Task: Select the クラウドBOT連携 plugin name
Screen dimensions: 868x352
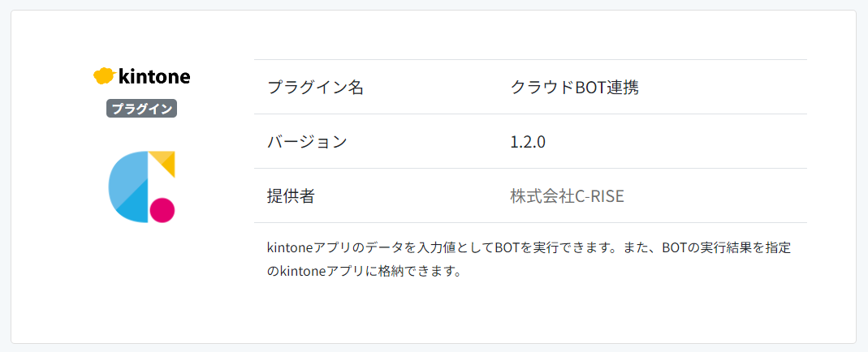Action: (574, 88)
